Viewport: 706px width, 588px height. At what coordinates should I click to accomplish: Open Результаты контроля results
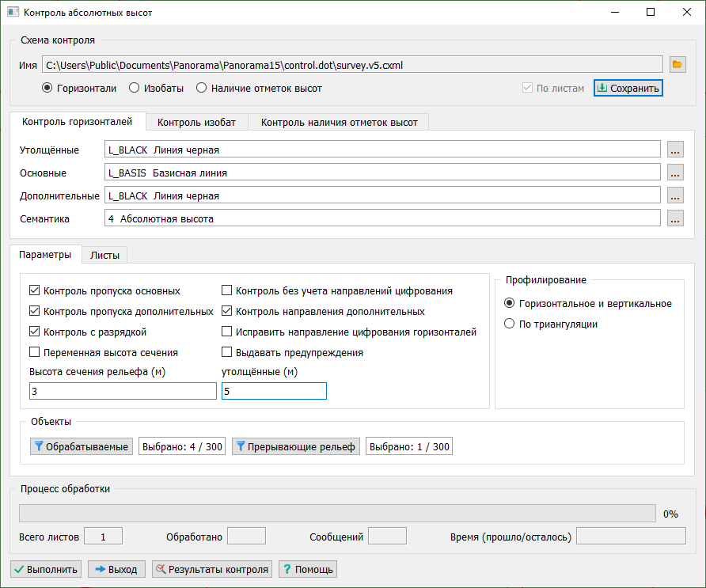click(212, 569)
